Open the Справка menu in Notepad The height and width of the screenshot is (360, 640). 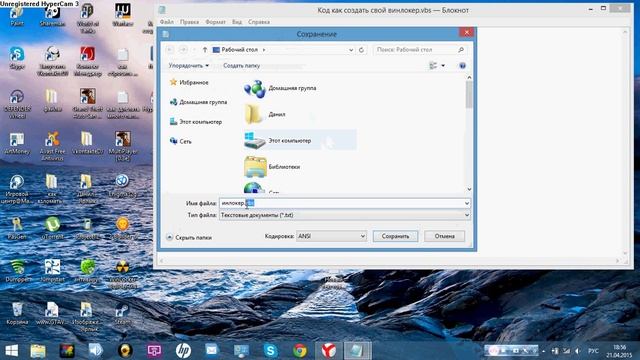tap(259, 22)
